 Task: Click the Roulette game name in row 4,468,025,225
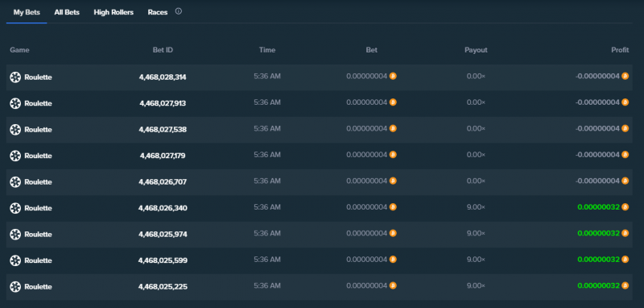point(38,286)
